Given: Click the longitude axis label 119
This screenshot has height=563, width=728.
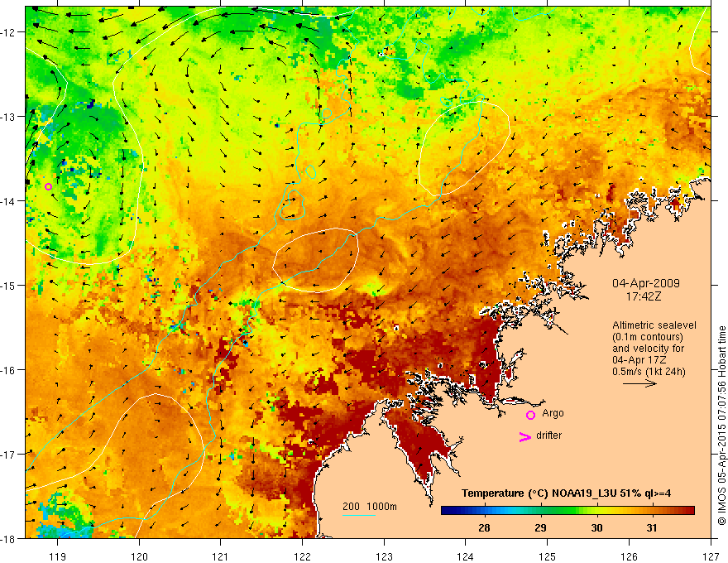Looking at the screenshot, I should click(x=58, y=556).
